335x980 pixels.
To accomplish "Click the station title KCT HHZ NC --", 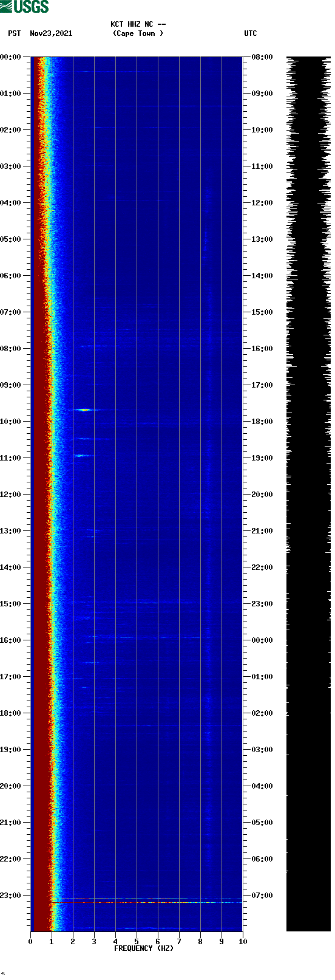I will click(x=138, y=24).
